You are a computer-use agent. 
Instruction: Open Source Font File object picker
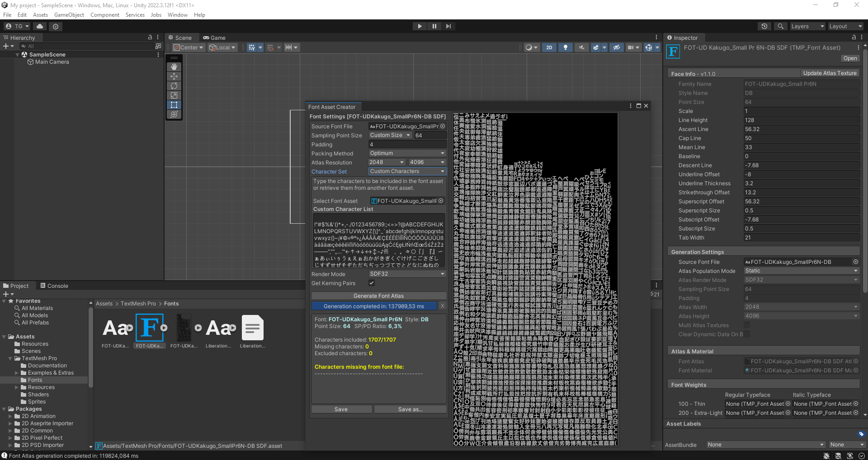coord(443,127)
